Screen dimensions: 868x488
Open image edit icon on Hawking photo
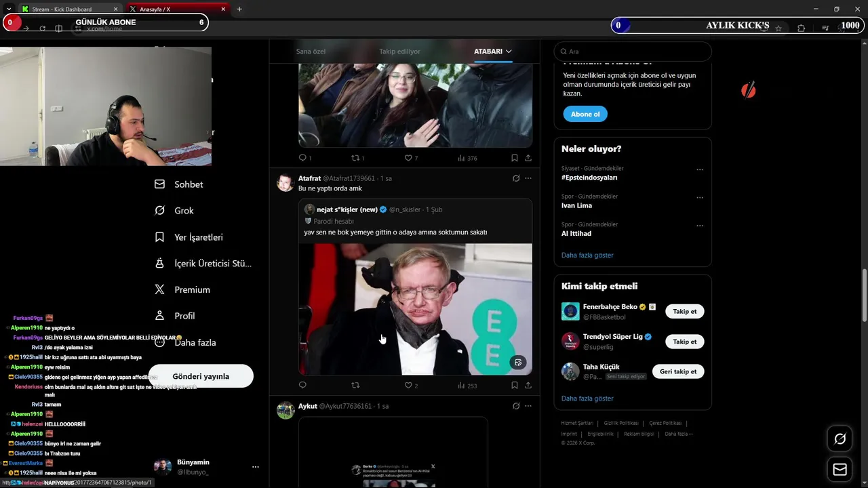[518, 363]
